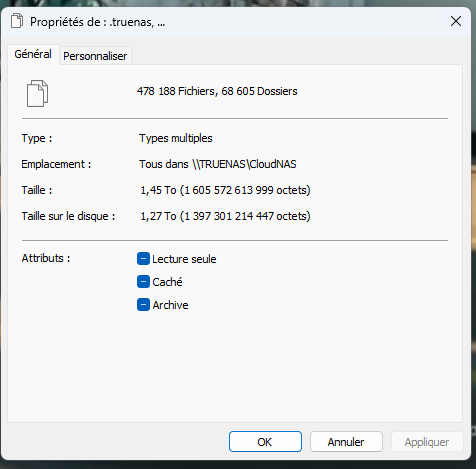
Task: Click the Appliquer button
Action: tap(427, 442)
